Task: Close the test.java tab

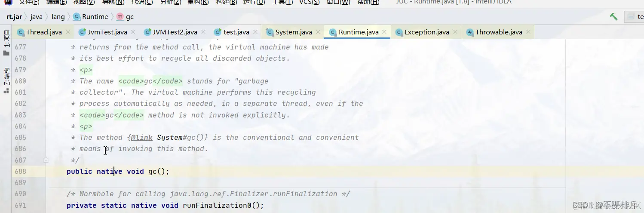Action: [x=255, y=32]
